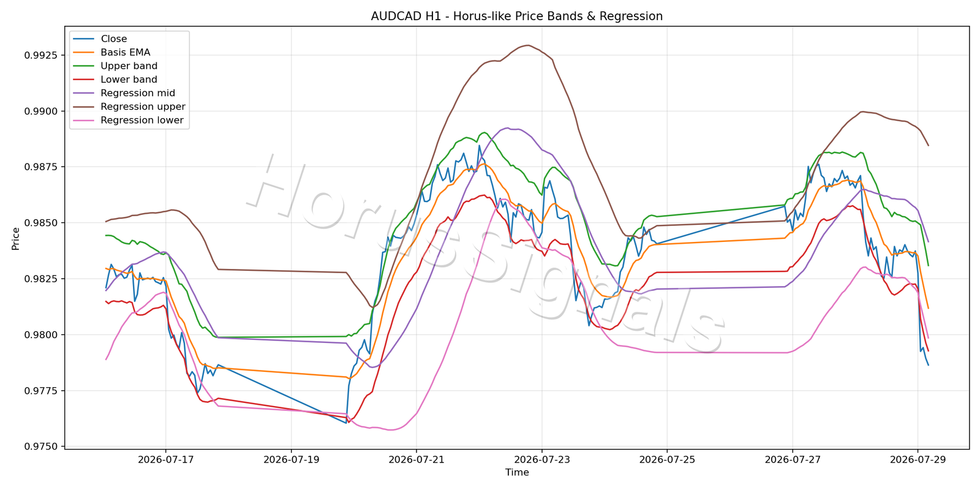Click the 2026-07-27 x-axis date label
This screenshot has width=980, height=490.
[x=793, y=459]
